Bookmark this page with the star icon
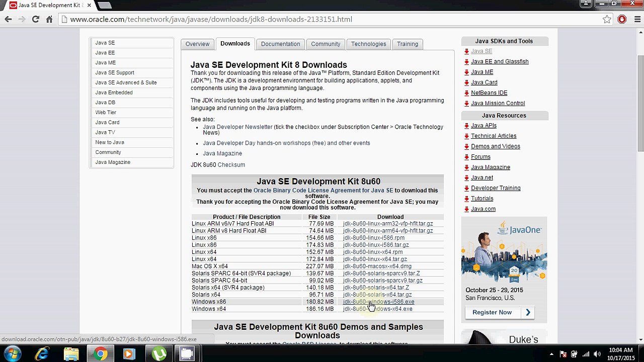Viewport: 644px width, 362px height. coord(607,19)
